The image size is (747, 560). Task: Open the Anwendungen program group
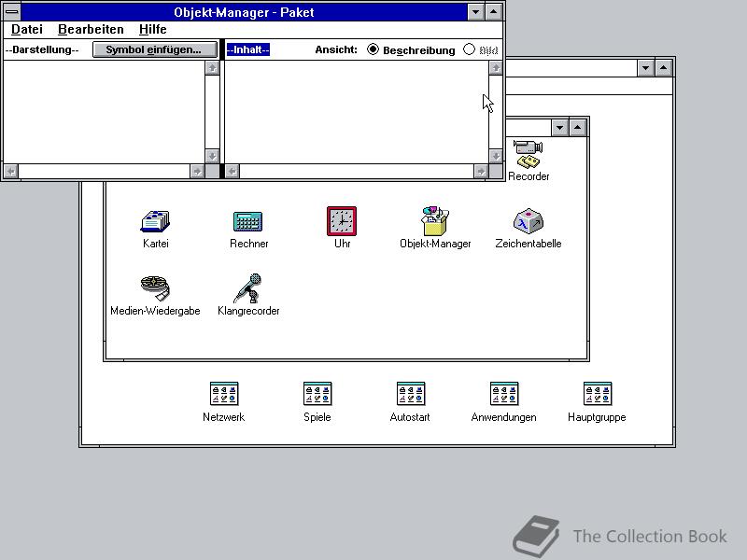(x=503, y=394)
